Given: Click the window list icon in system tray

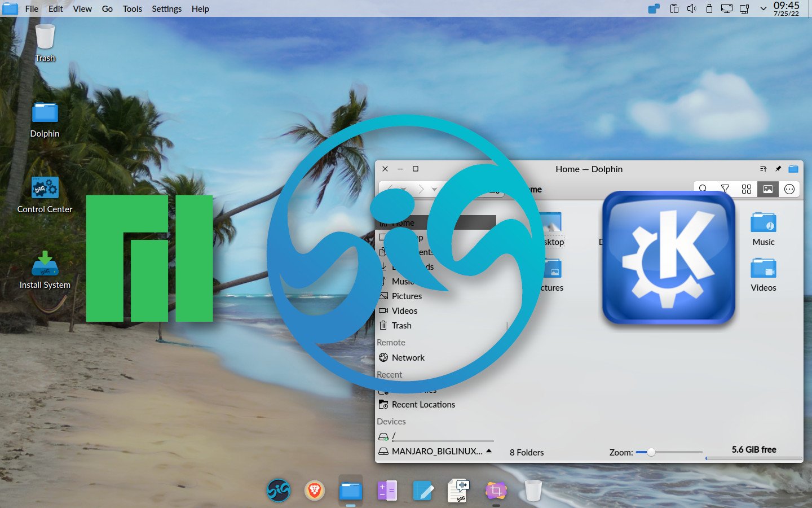Looking at the screenshot, I should pyautogui.click(x=654, y=8).
